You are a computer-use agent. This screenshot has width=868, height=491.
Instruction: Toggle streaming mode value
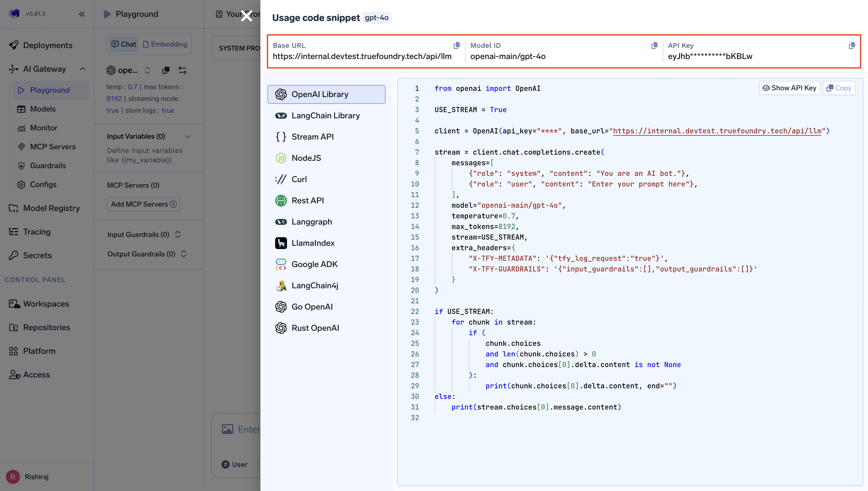112,110
